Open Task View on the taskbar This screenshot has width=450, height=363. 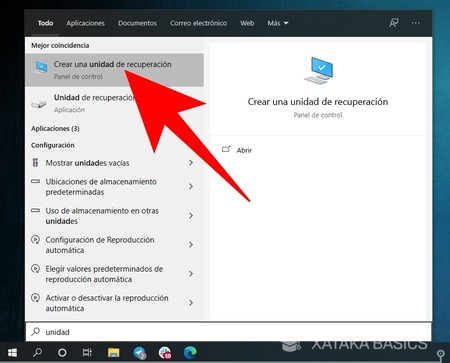(x=87, y=352)
